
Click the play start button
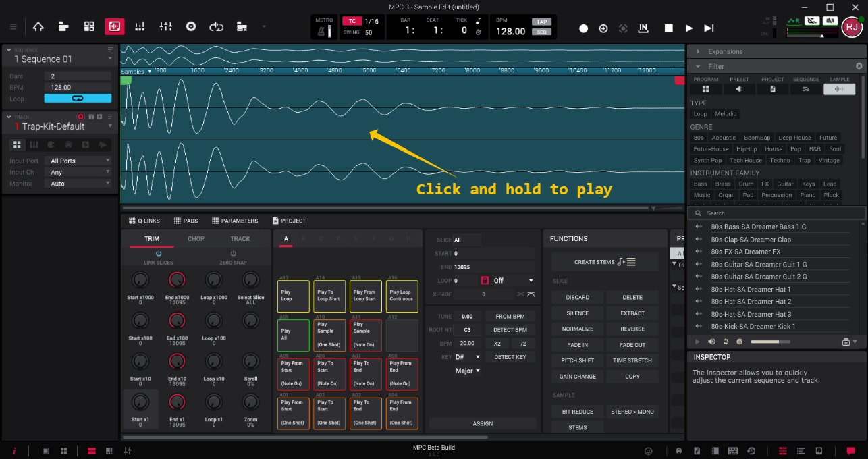pyautogui.click(x=709, y=28)
